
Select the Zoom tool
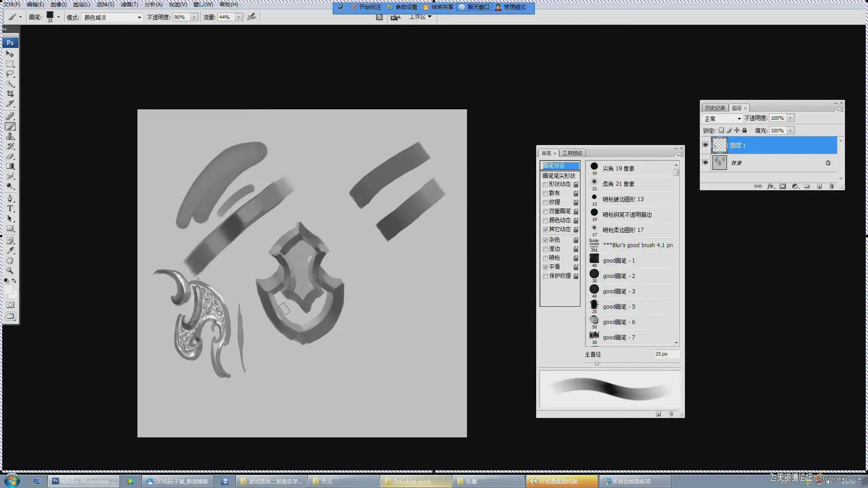pos(10,270)
